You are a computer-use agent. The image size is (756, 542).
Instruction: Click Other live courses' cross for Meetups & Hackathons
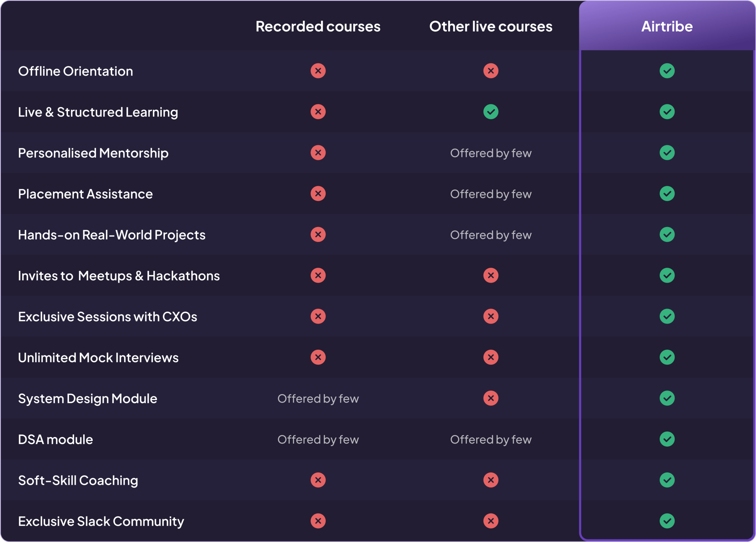click(491, 275)
